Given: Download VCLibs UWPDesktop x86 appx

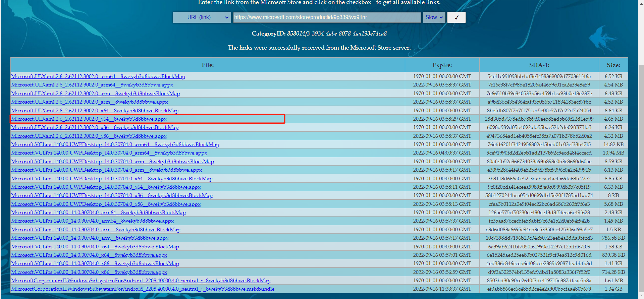Looking at the screenshot, I should [x=106, y=204].
